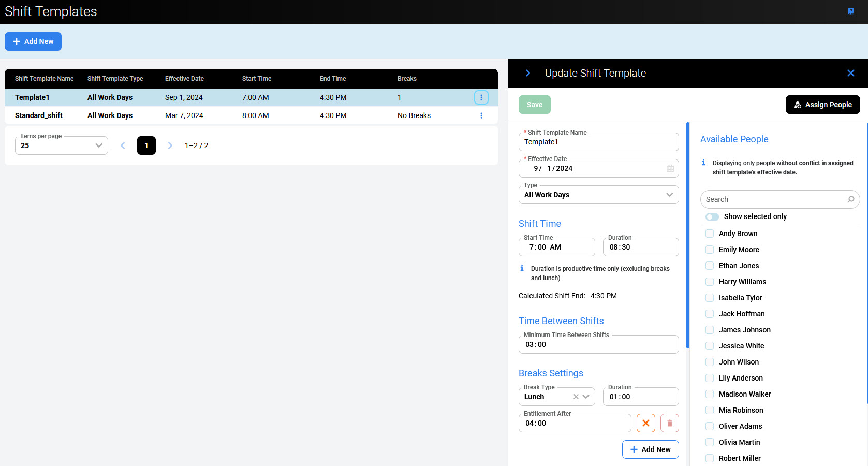Click the Minimum Time Between Shifts field

click(598, 344)
